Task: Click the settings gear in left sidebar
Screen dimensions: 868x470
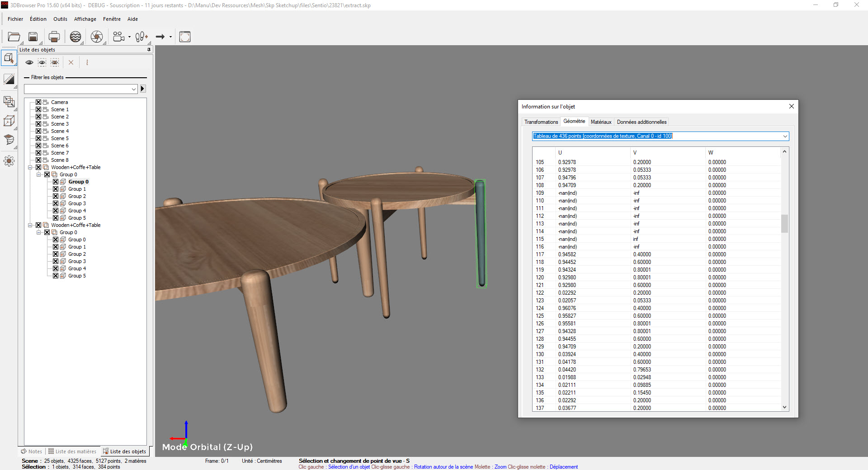Action: [x=9, y=161]
